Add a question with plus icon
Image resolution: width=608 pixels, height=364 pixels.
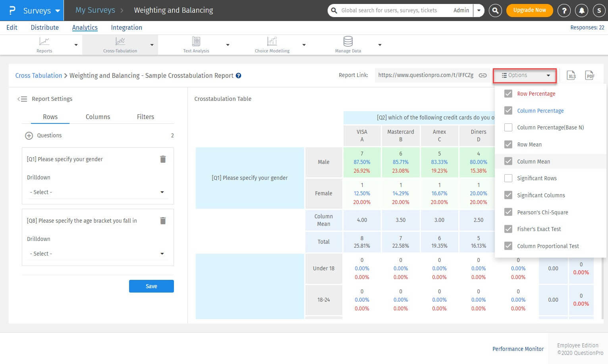(29, 136)
